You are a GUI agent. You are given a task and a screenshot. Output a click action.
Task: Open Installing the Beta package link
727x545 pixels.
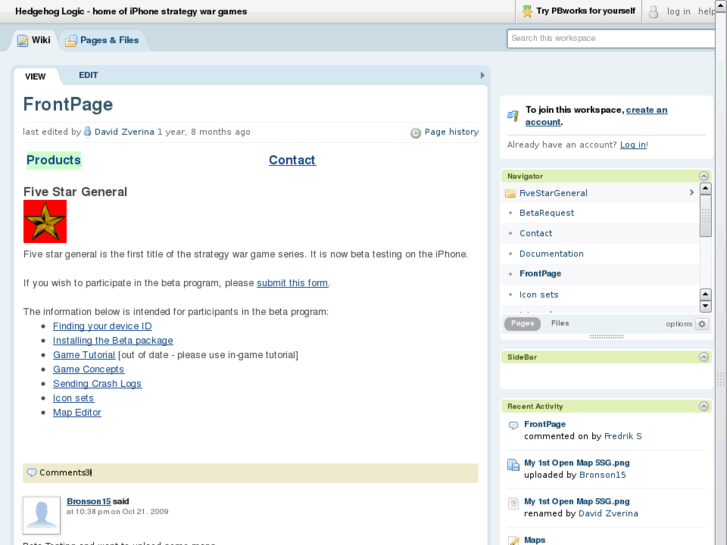pos(113,340)
